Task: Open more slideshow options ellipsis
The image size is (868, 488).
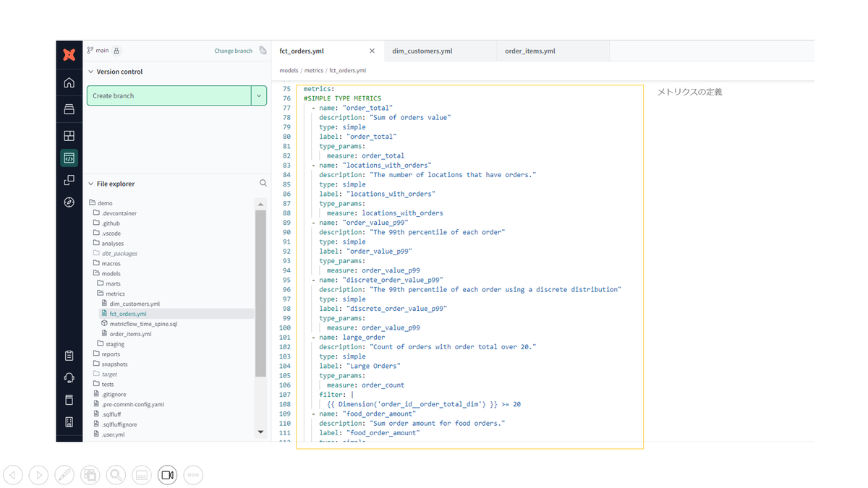Action: (x=192, y=475)
